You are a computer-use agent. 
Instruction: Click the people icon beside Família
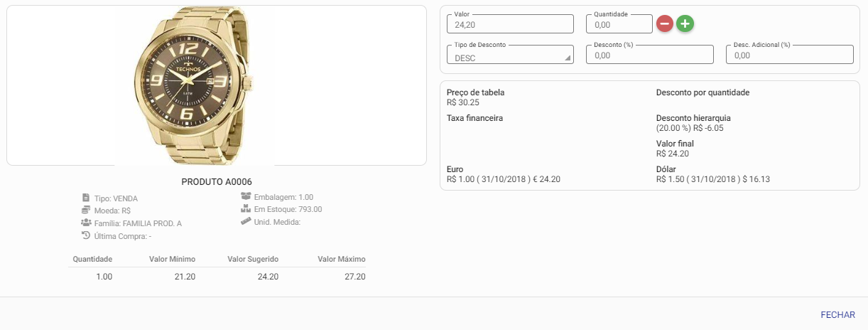[x=86, y=223]
